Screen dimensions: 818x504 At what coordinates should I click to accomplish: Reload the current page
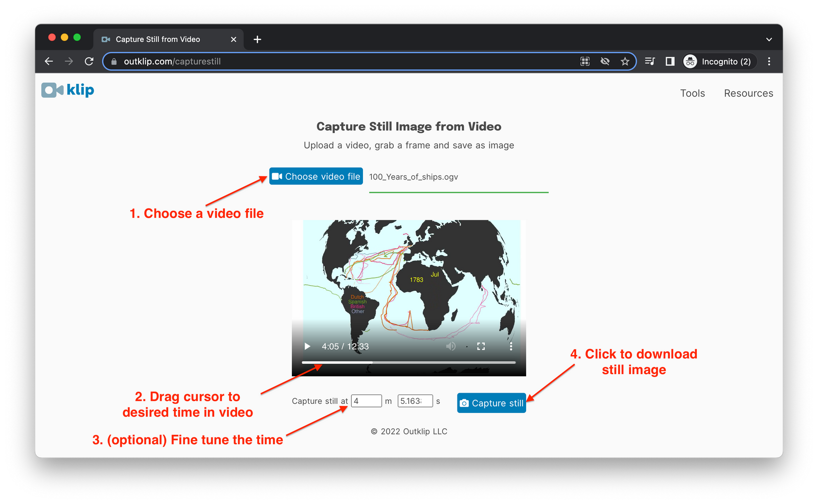pyautogui.click(x=89, y=61)
